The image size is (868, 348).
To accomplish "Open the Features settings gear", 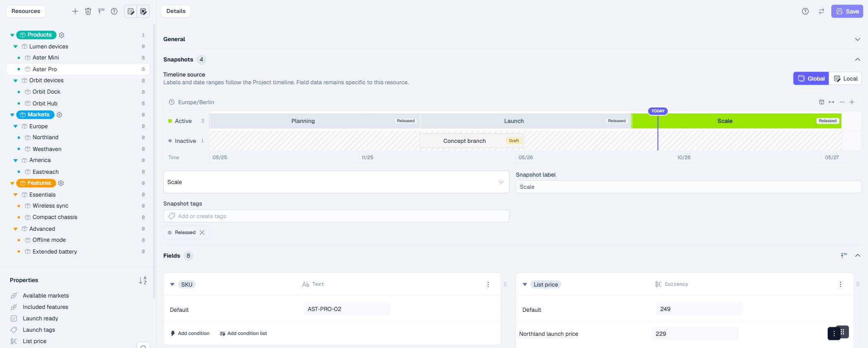I will [x=61, y=183].
